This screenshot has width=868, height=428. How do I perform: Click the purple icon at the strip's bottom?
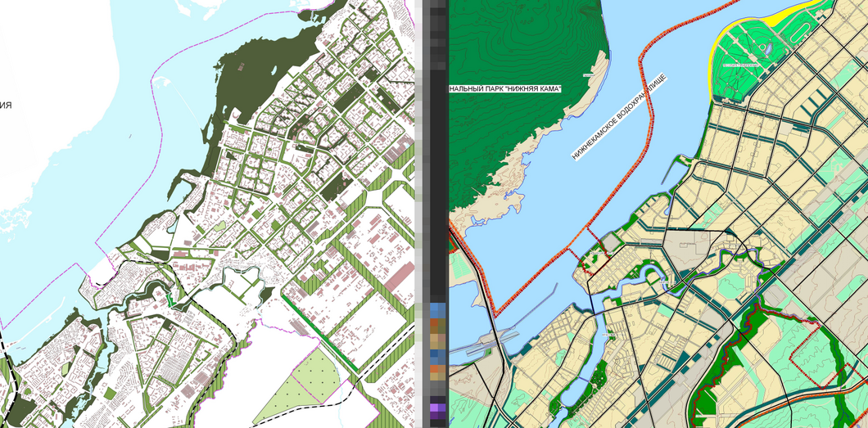[437, 408]
